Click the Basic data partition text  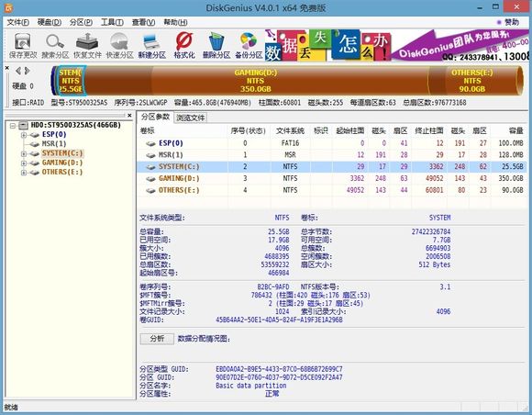250,386
